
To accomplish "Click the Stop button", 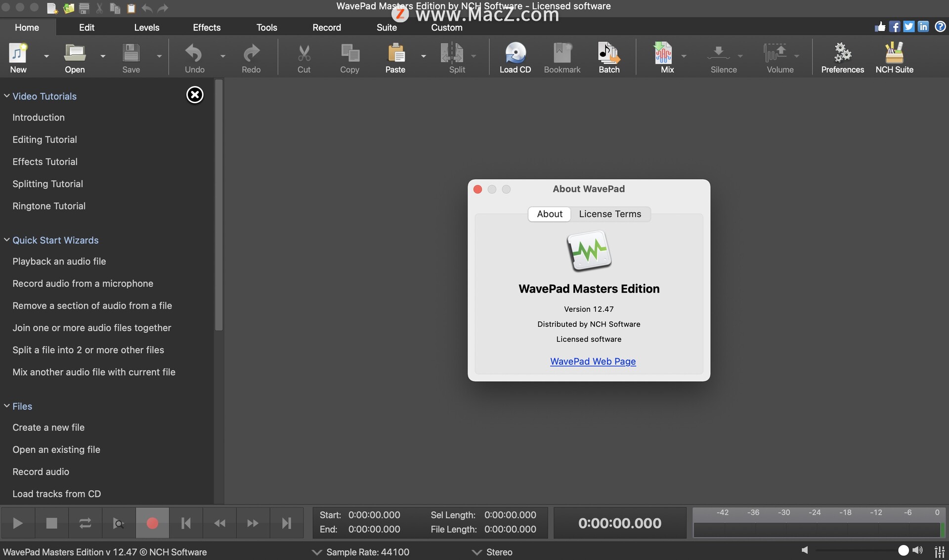I will point(51,523).
